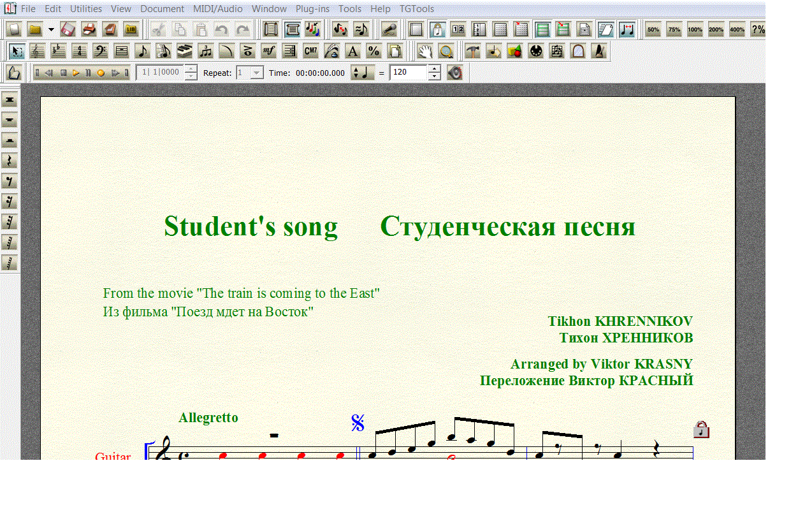
Task: Select the Measure tool
Action: (x=122, y=51)
